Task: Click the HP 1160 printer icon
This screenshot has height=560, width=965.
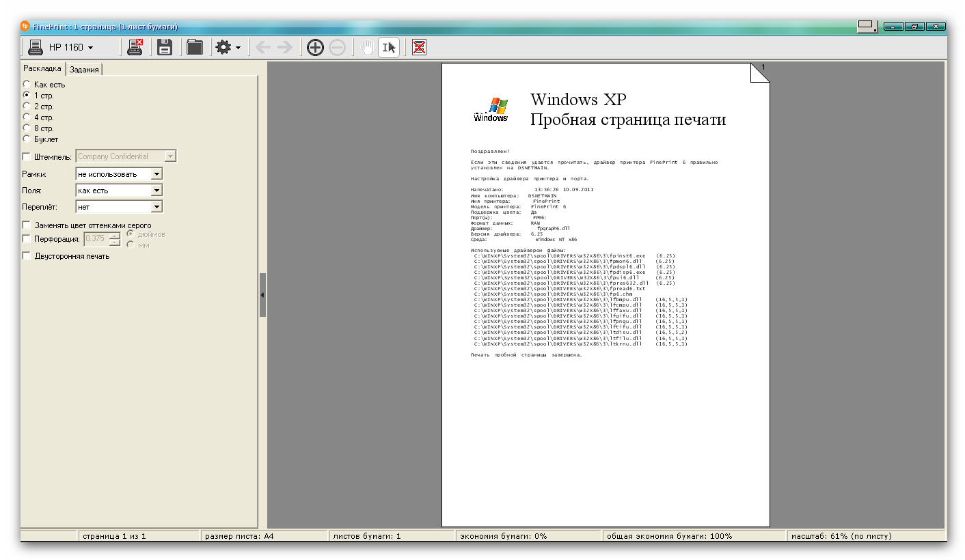Action: point(35,47)
